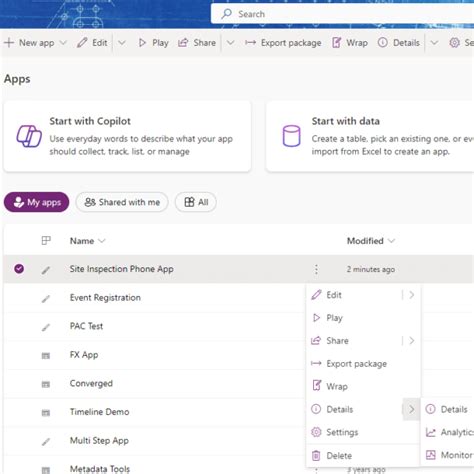Click the Settings gear icon in toolbar

455,43
